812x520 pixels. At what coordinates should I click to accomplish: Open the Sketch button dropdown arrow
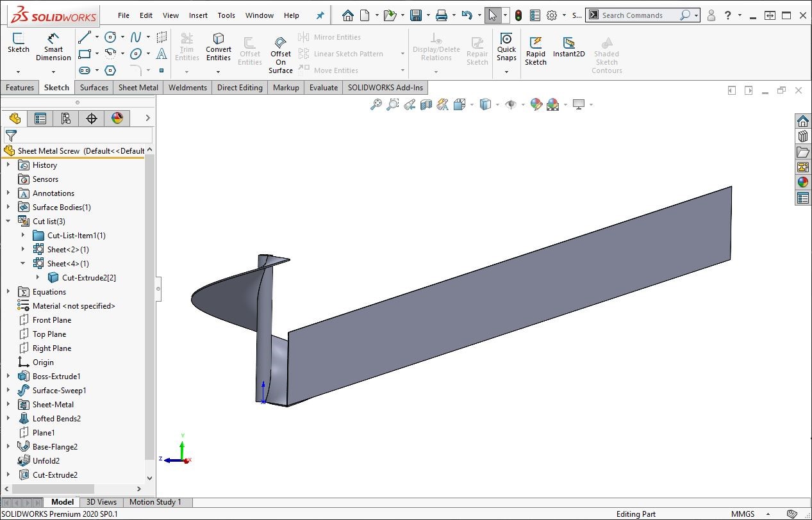click(18, 72)
